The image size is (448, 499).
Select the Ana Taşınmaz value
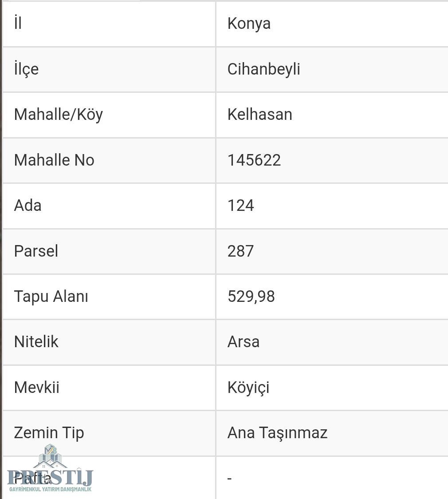point(277,433)
